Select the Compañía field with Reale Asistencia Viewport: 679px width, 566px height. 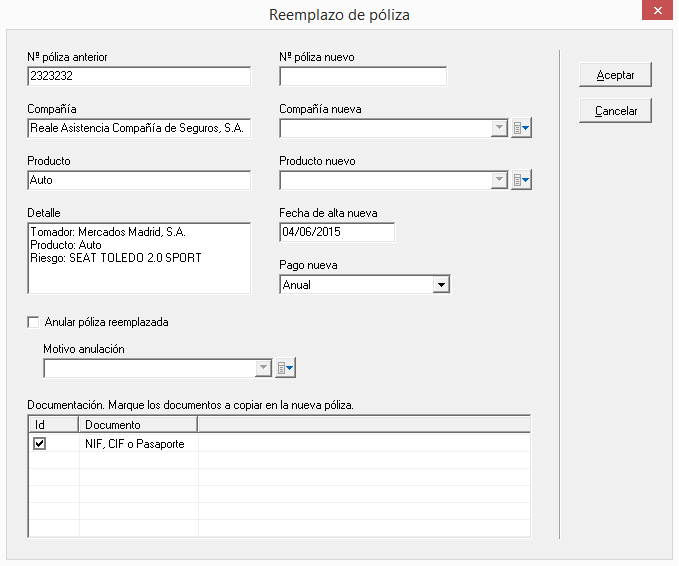139,128
